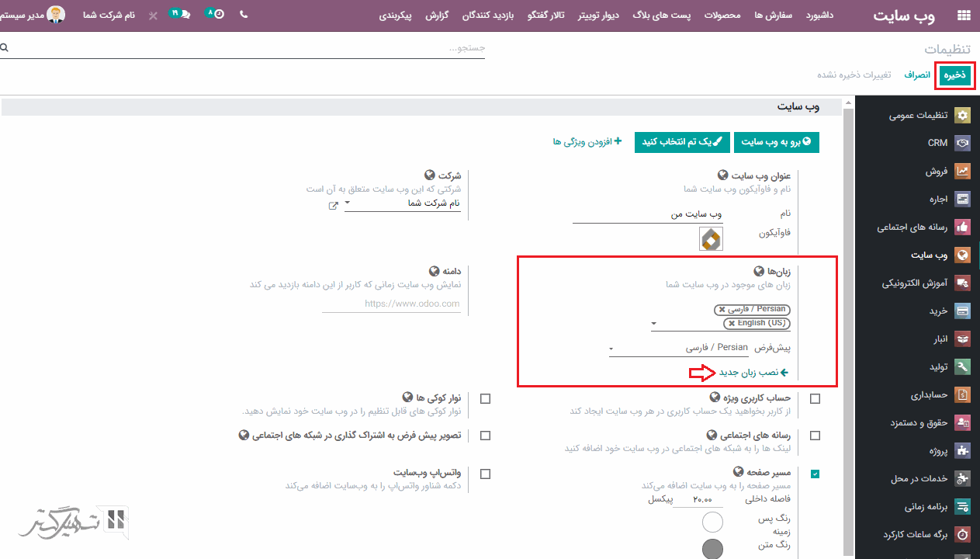Click the phone icon in top bar
The width and height of the screenshot is (980, 559).
[x=244, y=15]
